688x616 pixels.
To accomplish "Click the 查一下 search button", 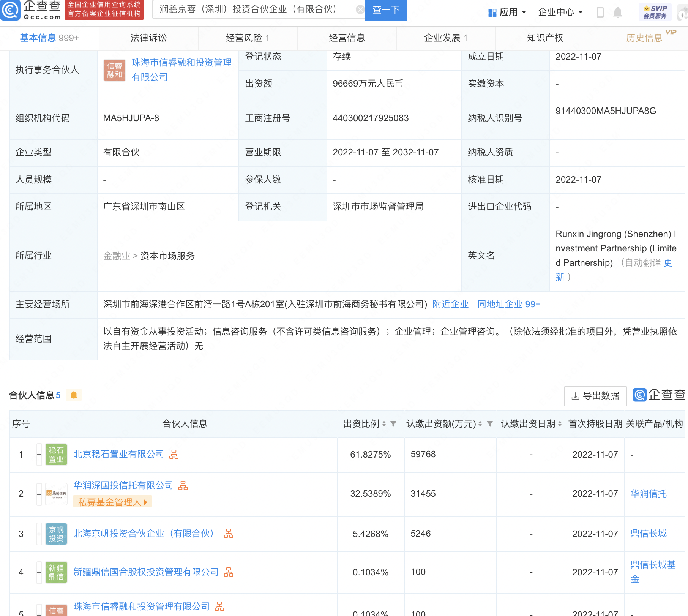I will [x=386, y=10].
